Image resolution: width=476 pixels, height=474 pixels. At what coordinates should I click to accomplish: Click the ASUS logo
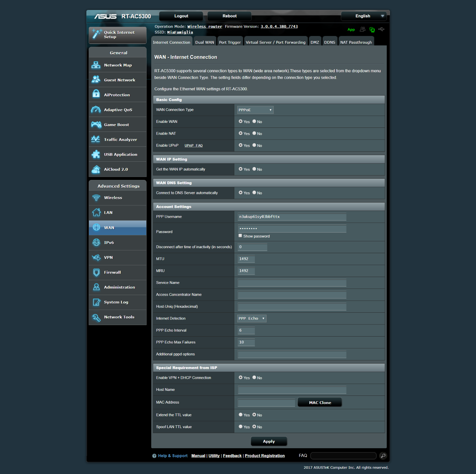coord(105,16)
